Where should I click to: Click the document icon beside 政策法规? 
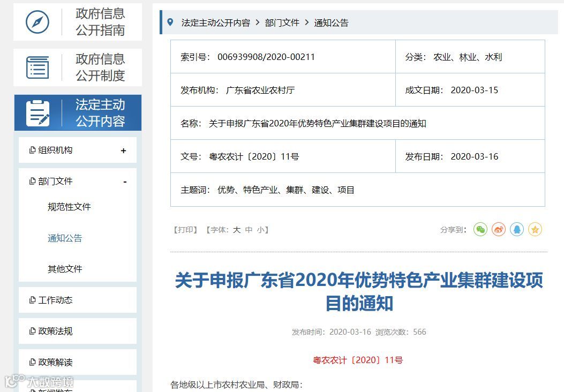click(x=32, y=330)
